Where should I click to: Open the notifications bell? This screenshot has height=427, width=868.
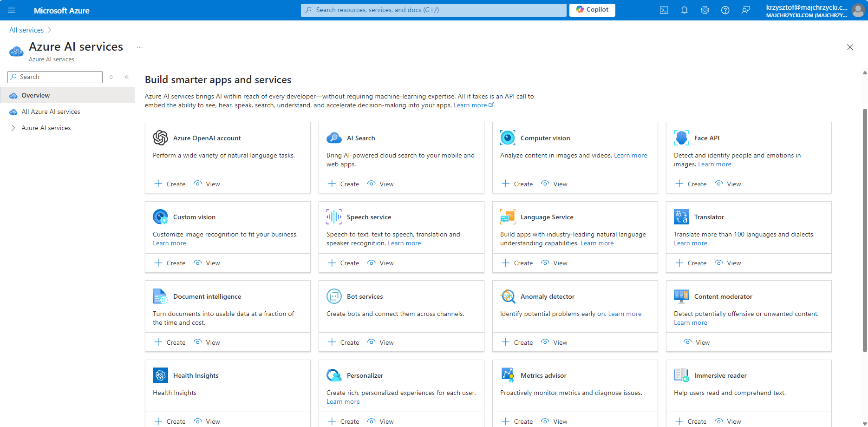click(685, 10)
